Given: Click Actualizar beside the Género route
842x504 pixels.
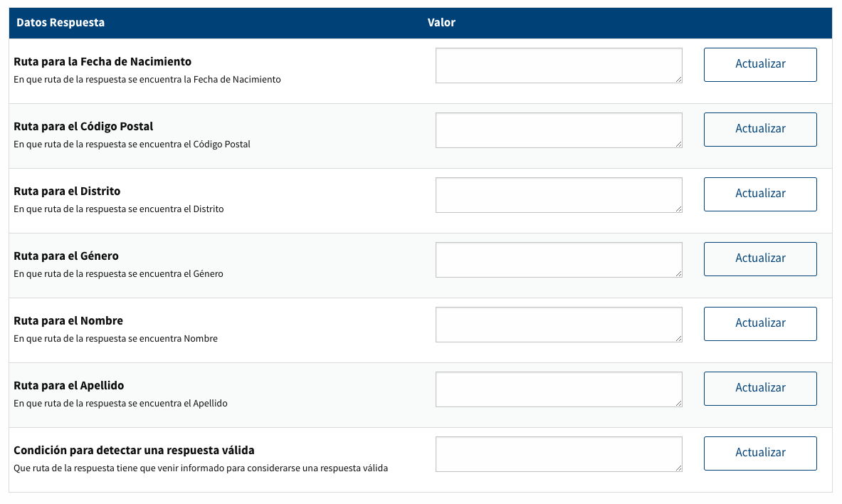Looking at the screenshot, I should [x=760, y=258].
